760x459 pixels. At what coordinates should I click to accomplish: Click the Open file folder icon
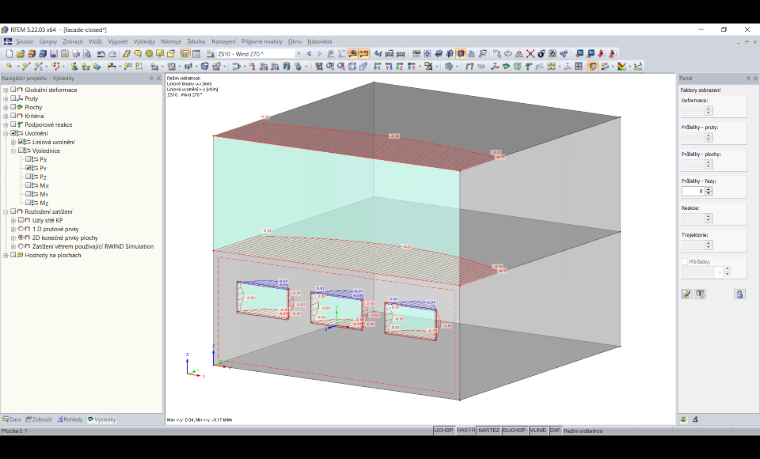coord(20,54)
